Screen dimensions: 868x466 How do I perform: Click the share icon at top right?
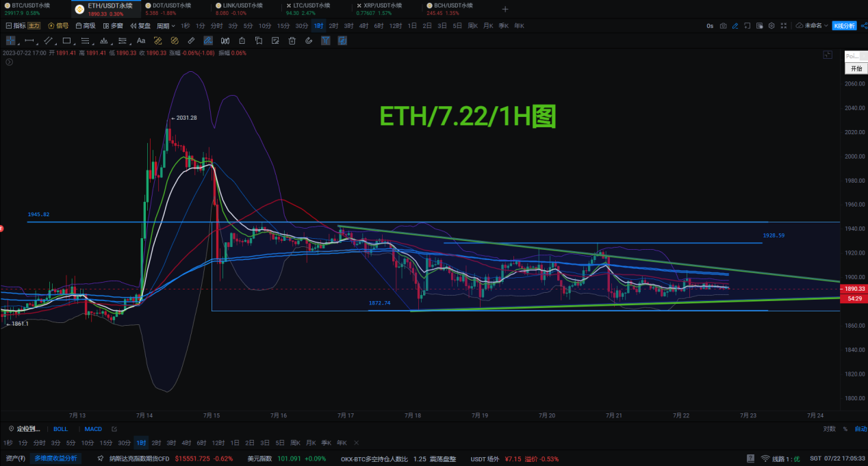pyautogui.click(x=864, y=26)
